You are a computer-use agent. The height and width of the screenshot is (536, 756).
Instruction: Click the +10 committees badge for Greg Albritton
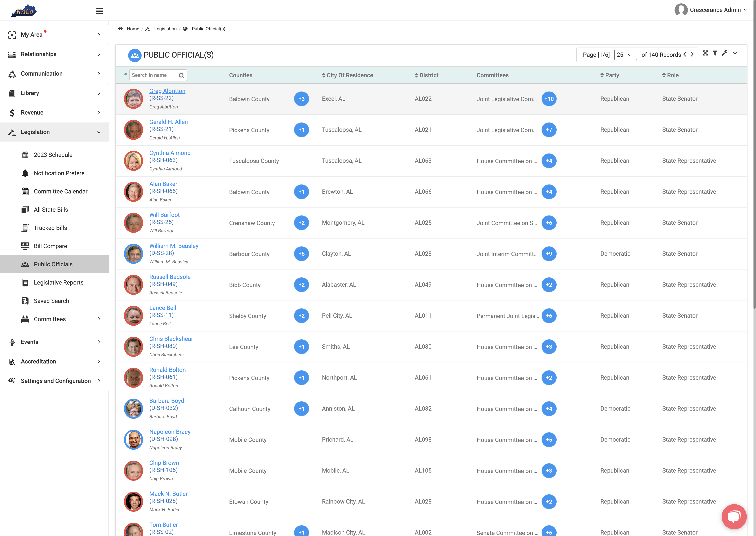tap(549, 99)
